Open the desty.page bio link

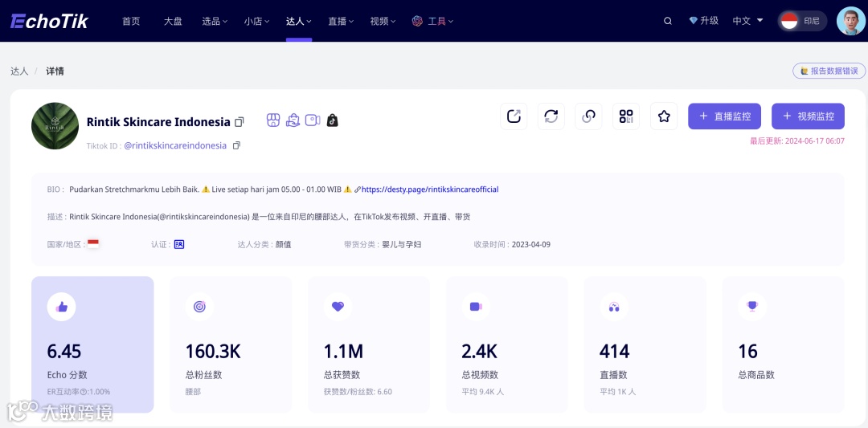(x=430, y=190)
